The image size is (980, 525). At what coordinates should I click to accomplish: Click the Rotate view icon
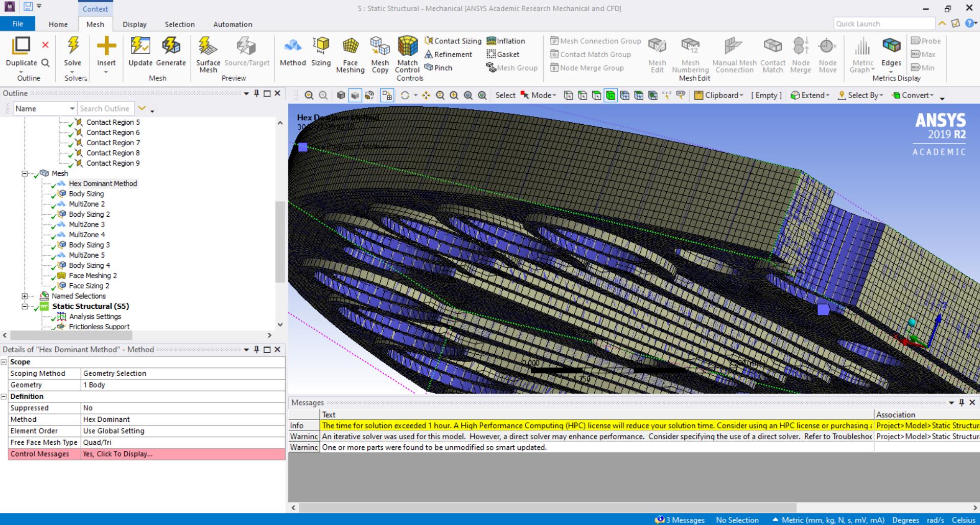(x=405, y=95)
